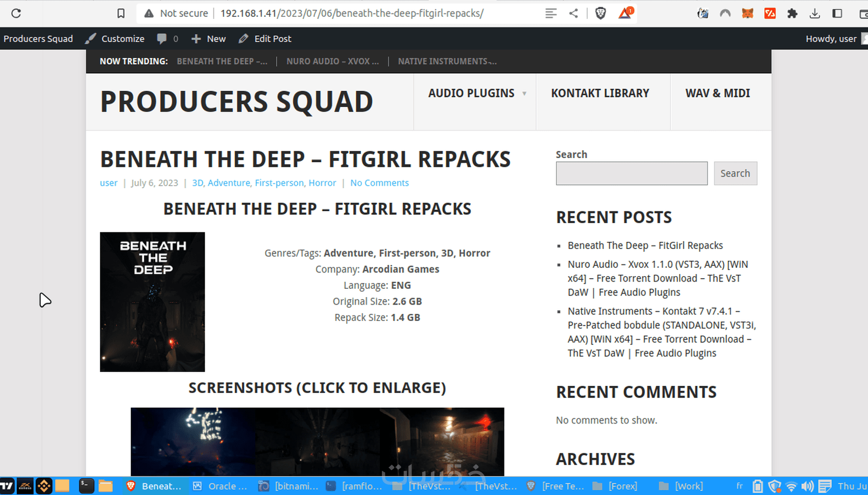
Task: Open recent post Beneath The Deep – FitGirl Repacks
Action: click(645, 245)
